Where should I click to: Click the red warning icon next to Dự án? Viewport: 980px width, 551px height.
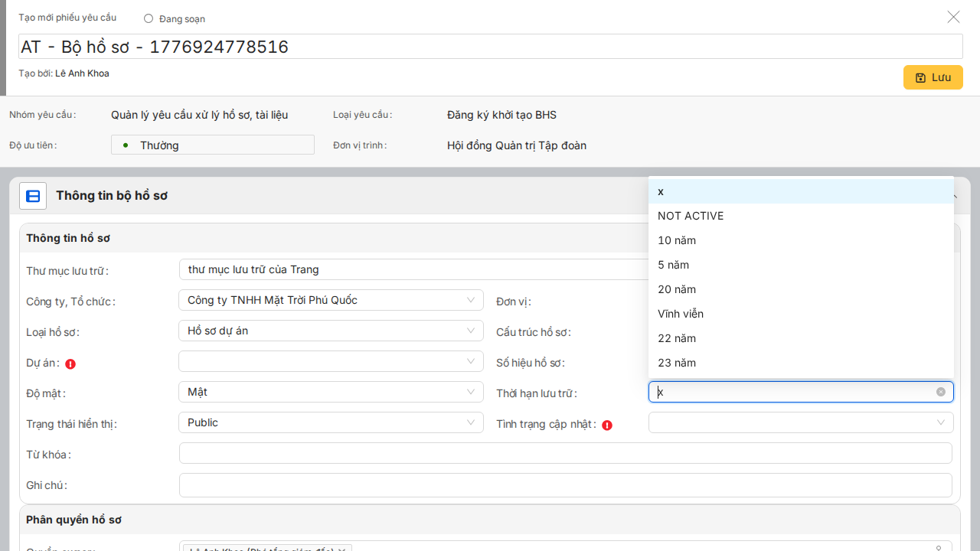(x=70, y=364)
